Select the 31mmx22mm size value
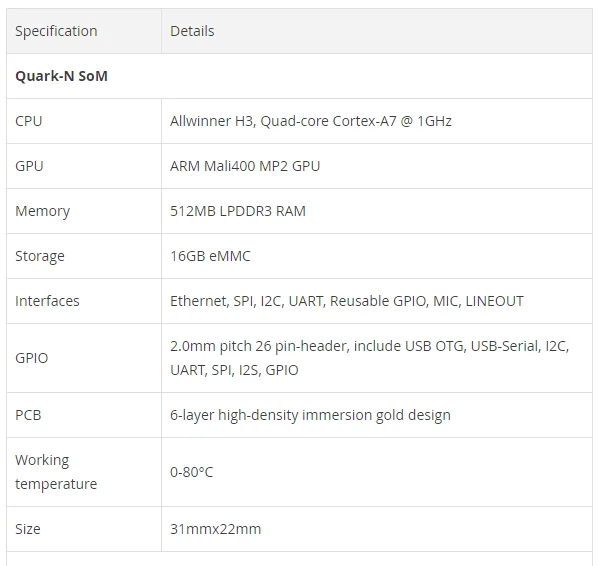This screenshot has width=602, height=566. tap(215, 528)
